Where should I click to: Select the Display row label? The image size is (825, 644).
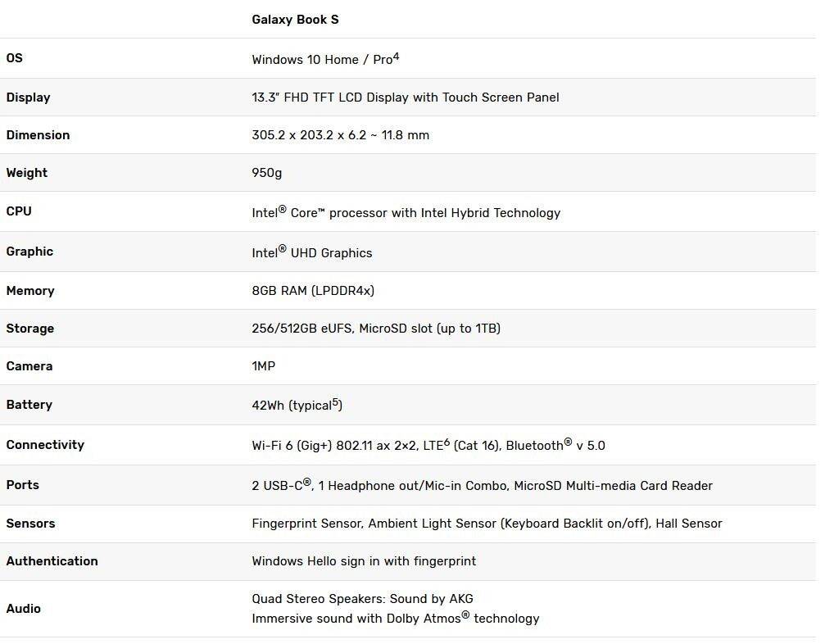pos(28,98)
